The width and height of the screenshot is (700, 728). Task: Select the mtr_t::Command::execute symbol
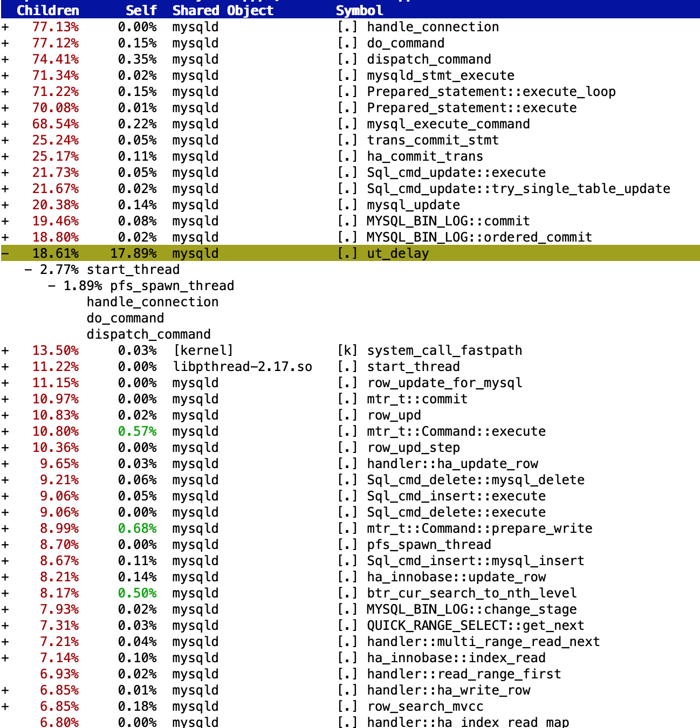coord(456,431)
